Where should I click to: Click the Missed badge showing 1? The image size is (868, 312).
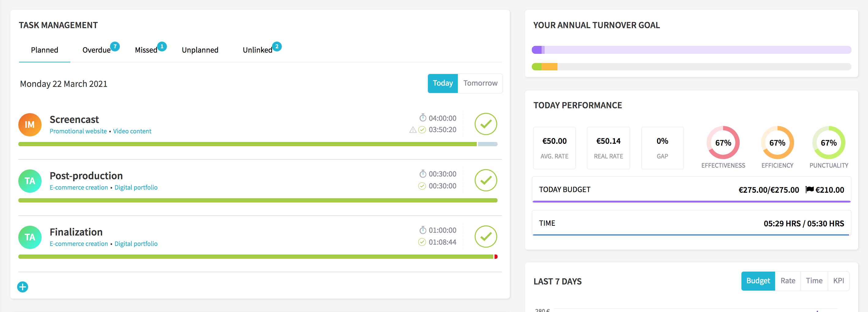tap(162, 46)
